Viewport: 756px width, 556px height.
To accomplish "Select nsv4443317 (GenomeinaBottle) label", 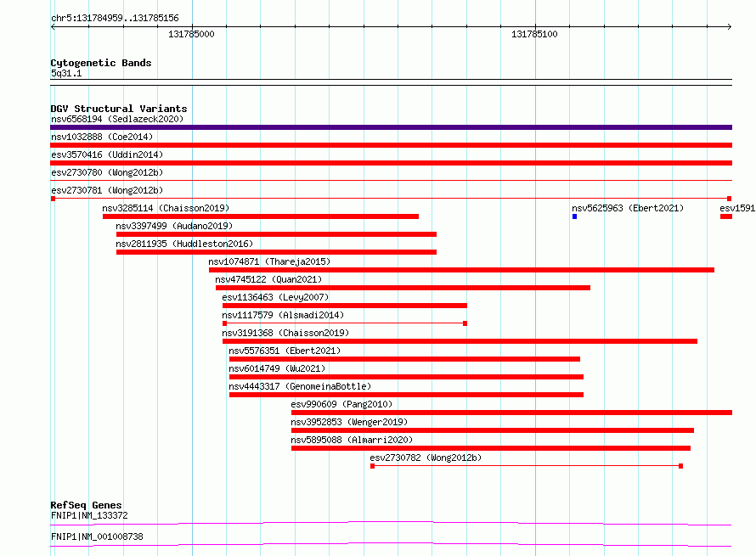I will pos(300,386).
